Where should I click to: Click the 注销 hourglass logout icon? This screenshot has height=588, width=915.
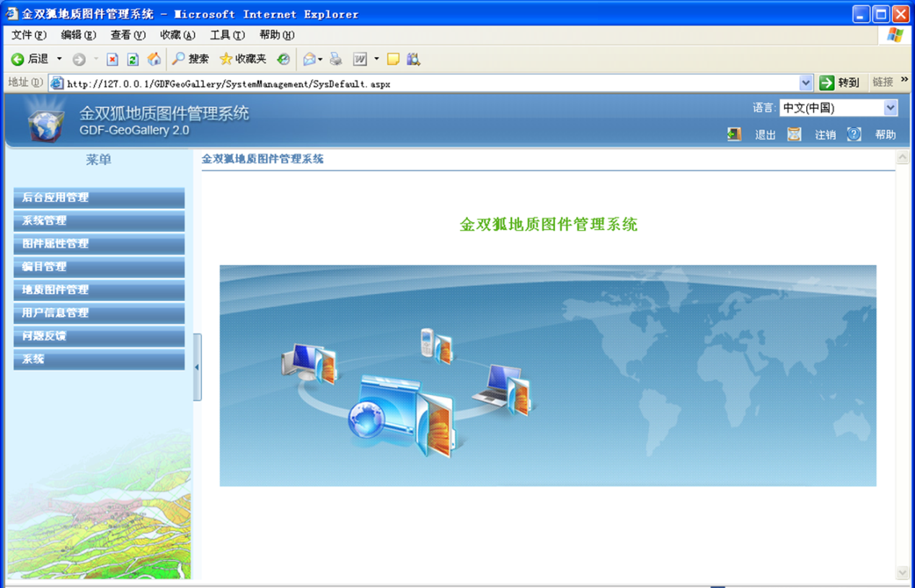tap(794, 134)
